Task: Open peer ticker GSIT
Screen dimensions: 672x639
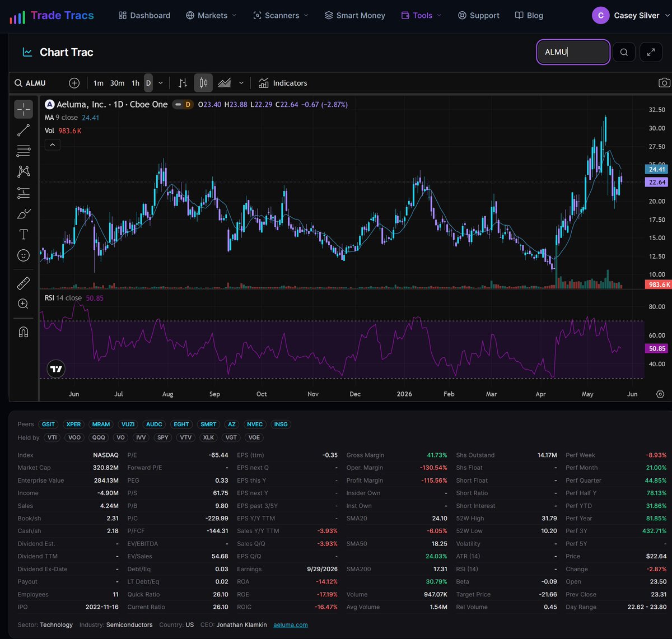Action: (48, 425)
